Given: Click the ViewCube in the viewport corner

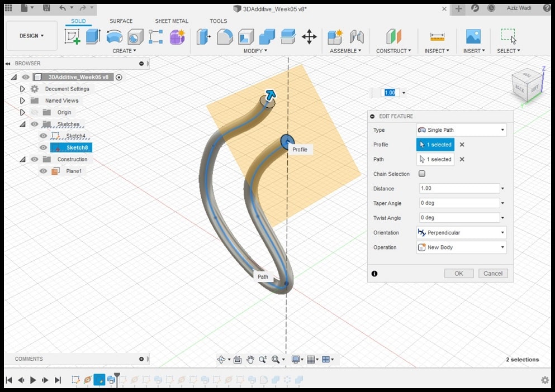Looking at the screenshot, I should click(x=526, y=85).
